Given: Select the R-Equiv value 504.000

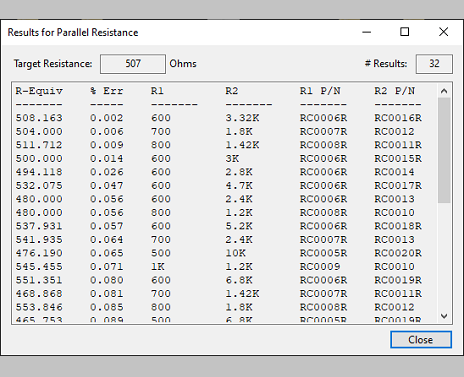Looking at the screenshot, I should [39, 132].
